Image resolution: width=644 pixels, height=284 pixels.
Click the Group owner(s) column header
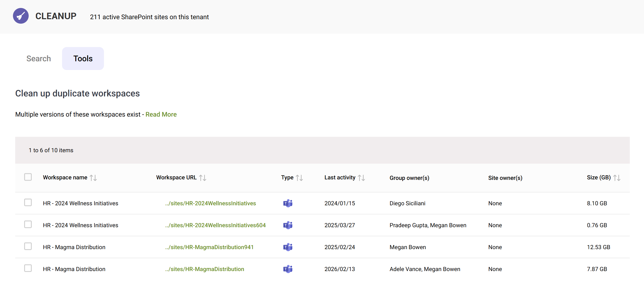(409, 178)
